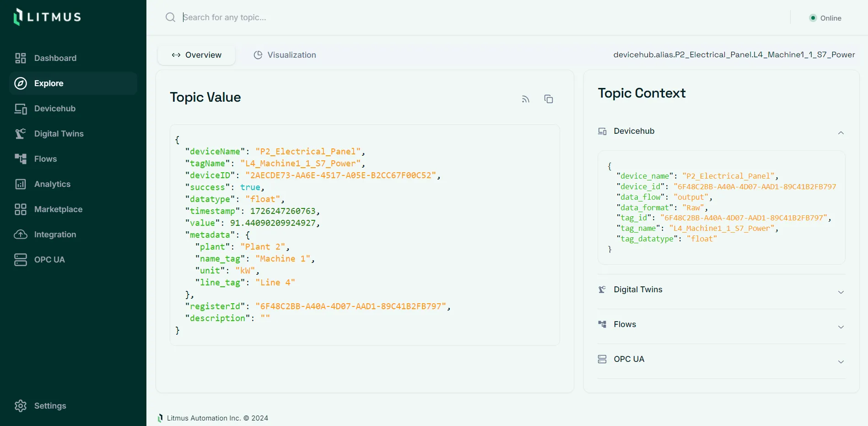Collapse the Devicehub context section
This screenshot has height=426, width=868.
841,133
